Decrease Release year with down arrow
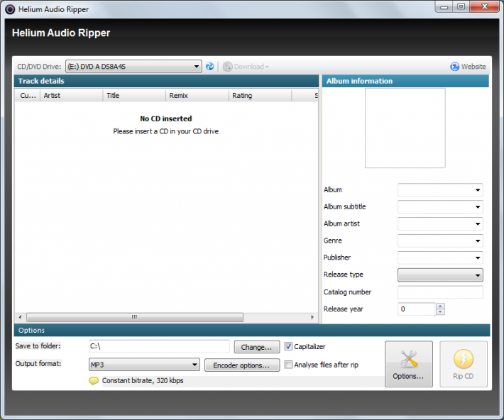This screenshot has width=504, height=420. click(440, 312)
